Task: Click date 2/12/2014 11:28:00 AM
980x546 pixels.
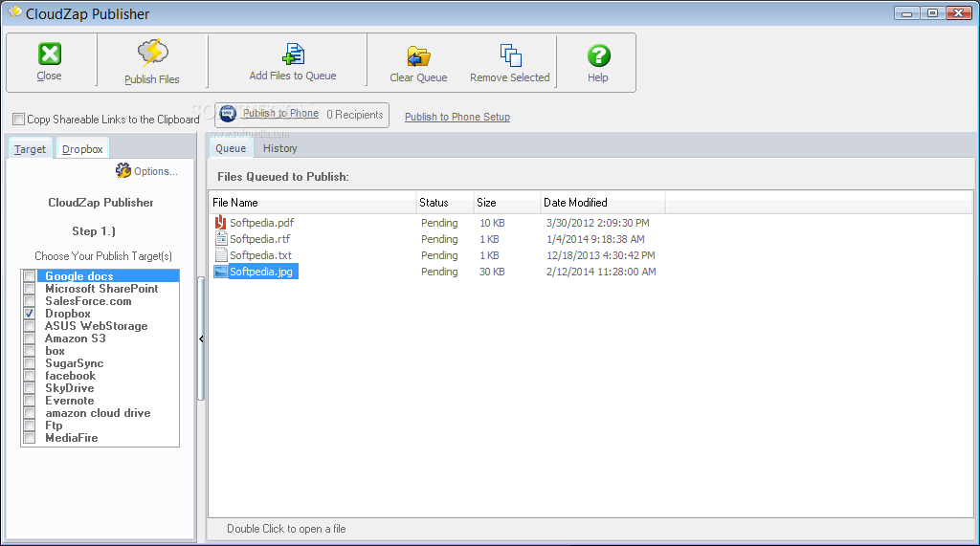Action: [601, 272]
